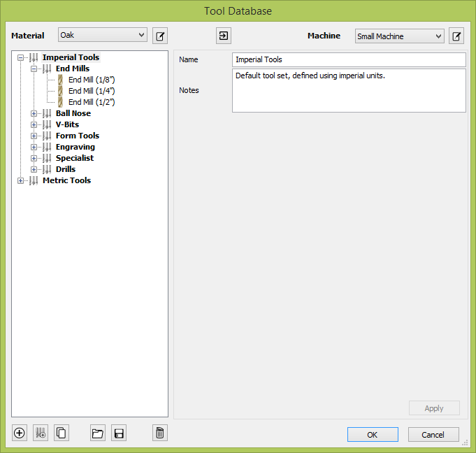Image resolution: width=476 pixels, height=453 pixels.
Task: Select the Drills group label
Action: point(66,169)
